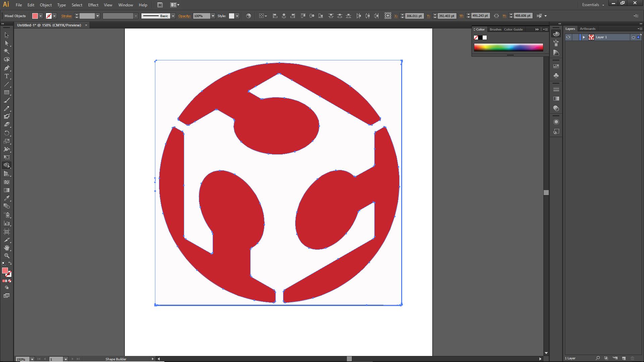Select the Direct Selection tool

[x=7, y=43]
